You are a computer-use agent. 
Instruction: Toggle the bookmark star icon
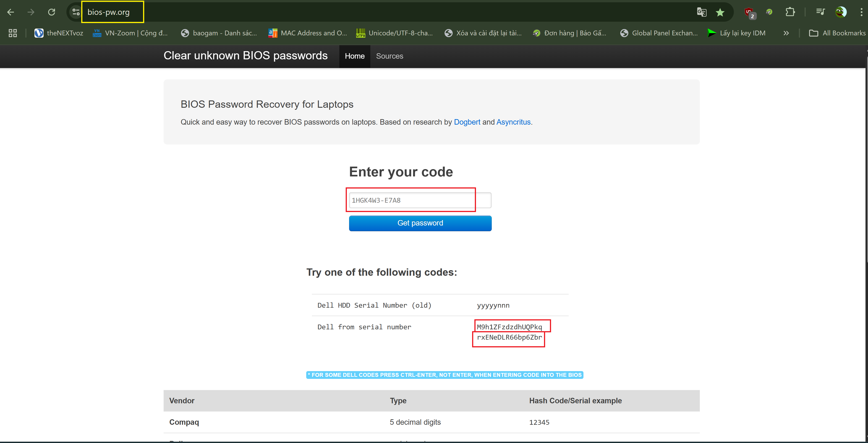click(720, 12)
